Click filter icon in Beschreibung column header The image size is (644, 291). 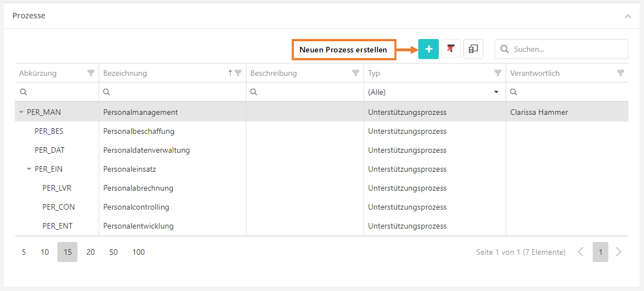coord(356,73)
